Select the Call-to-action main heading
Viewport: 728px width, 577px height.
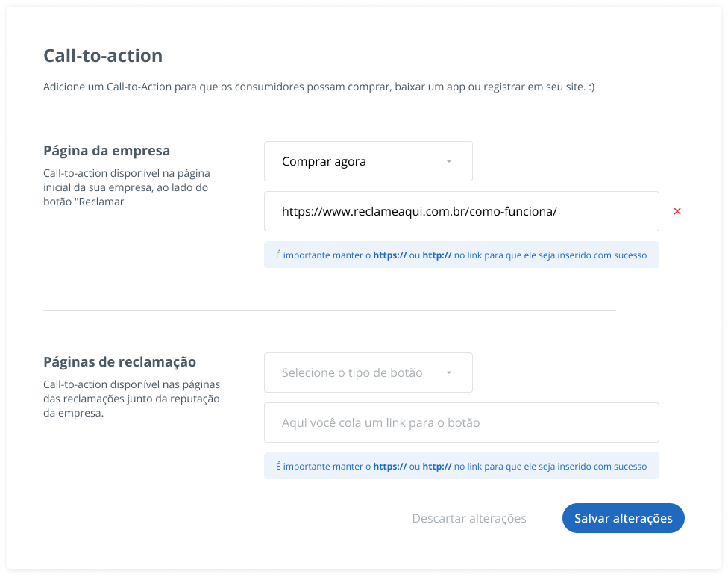(103, 56)
